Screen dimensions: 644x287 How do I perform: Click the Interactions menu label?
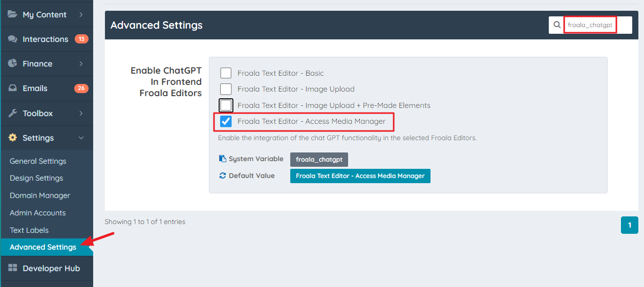46,39
